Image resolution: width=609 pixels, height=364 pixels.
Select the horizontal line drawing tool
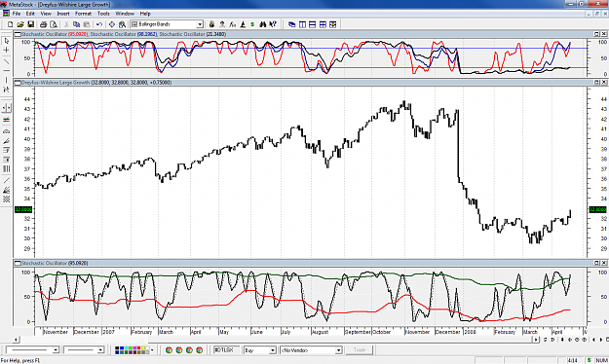pyautogui.click(x=6, y=70)
